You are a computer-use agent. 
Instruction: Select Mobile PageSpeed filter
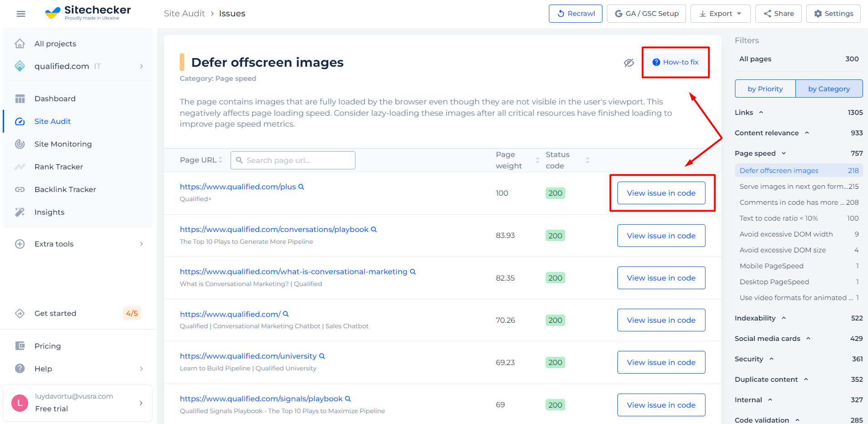coord(799,266)
